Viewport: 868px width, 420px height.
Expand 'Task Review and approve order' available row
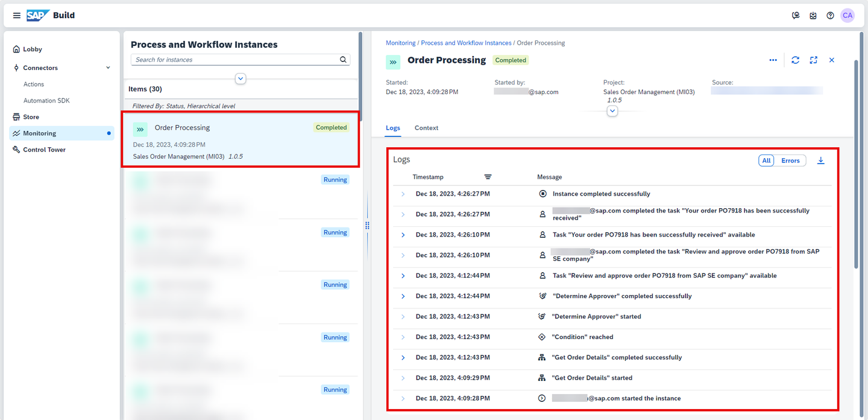[403, 276]
